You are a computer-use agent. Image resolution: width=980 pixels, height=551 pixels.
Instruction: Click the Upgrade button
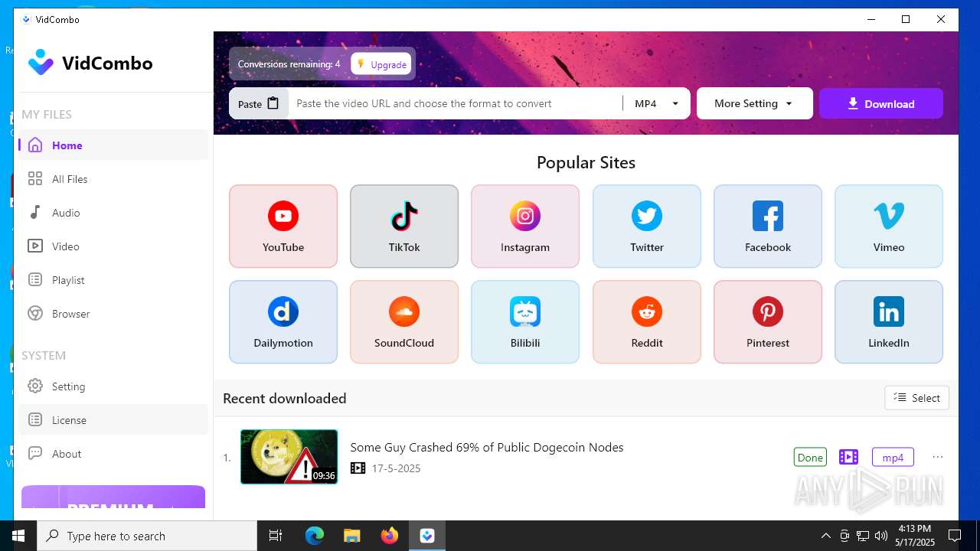[381, 64]
